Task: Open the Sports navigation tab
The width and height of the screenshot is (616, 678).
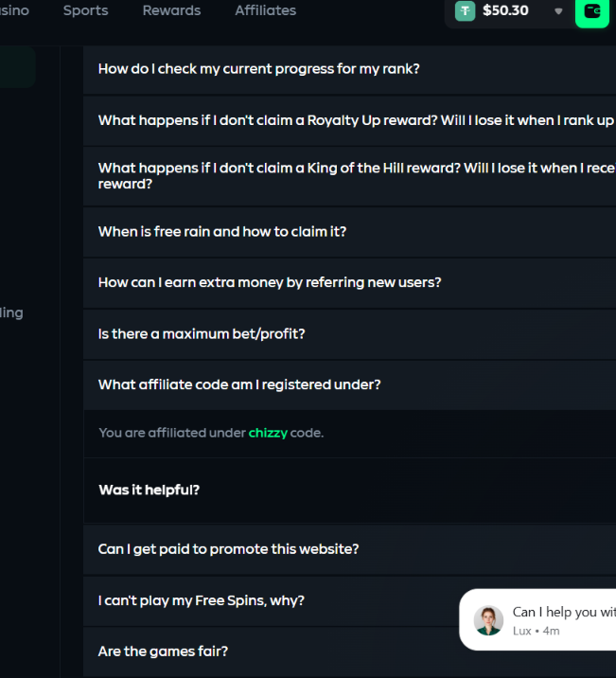Action: [85, 10]
